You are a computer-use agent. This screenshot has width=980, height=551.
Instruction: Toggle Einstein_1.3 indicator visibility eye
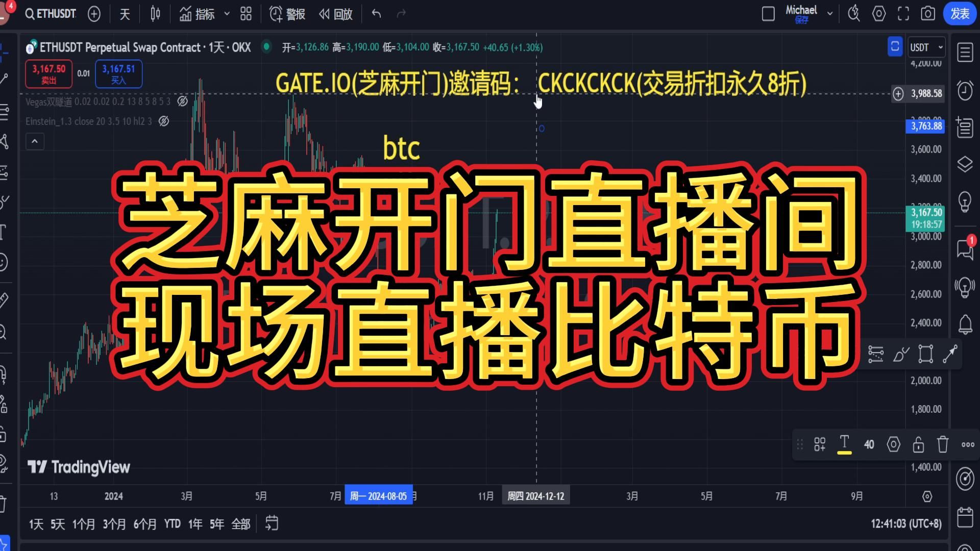(164, 121)
